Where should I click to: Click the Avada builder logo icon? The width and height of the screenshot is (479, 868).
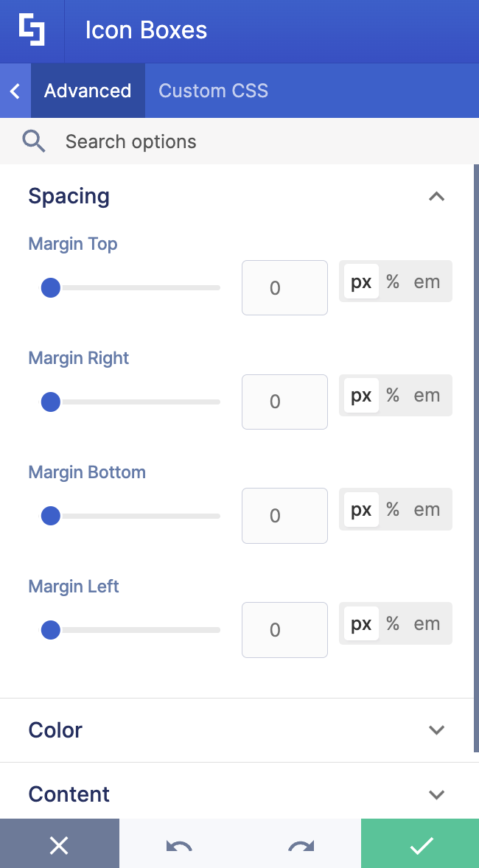click(x=32, y=30)
